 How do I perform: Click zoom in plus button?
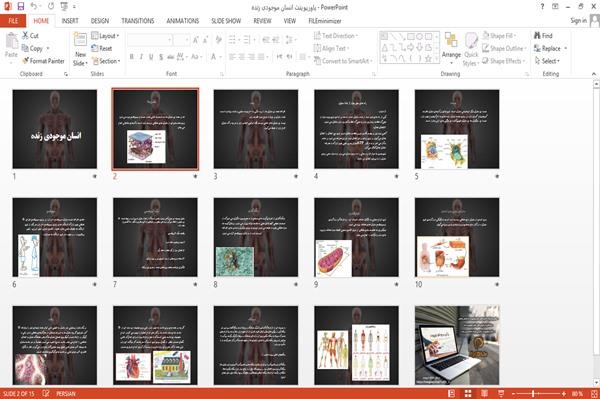[564, 394]
